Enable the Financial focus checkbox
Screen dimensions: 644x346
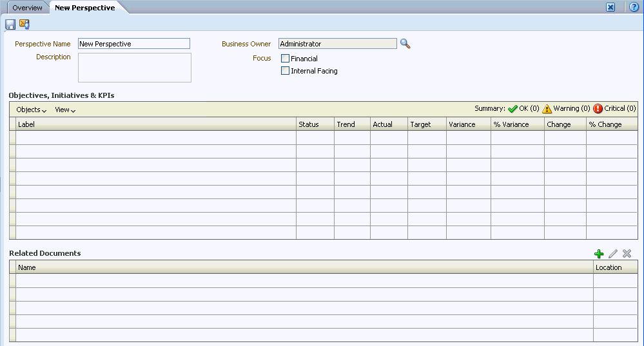pyautogui.click(x=285, y=58)
